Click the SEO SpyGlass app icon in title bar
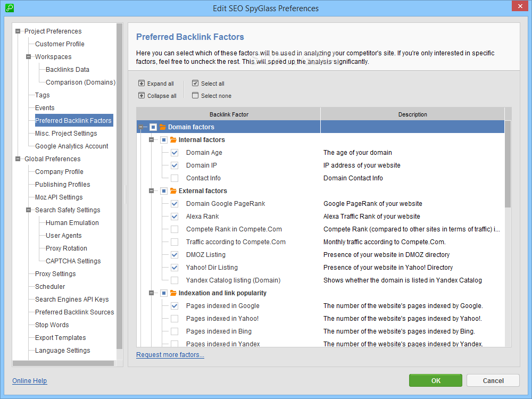This screenshot has height=399, width=532. 10,8
